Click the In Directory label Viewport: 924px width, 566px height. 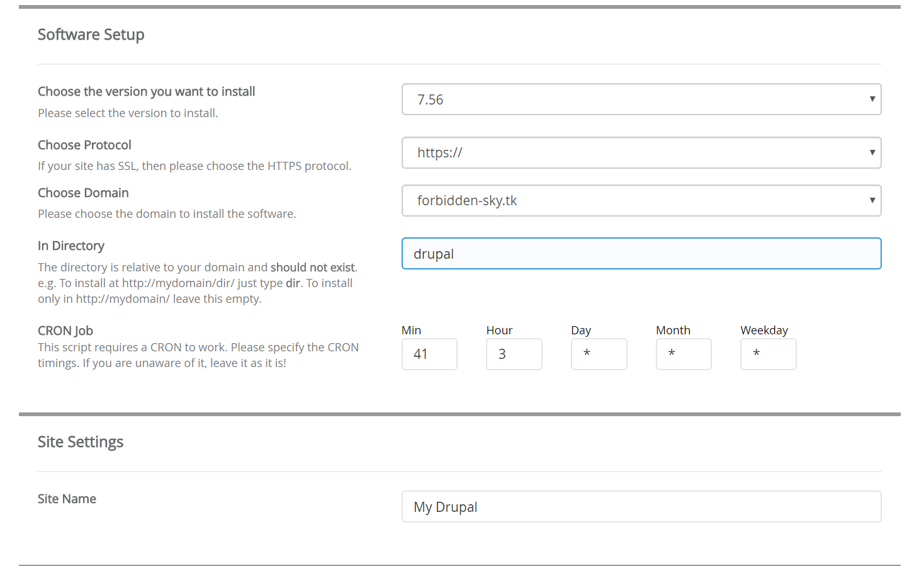pos(71,246)
